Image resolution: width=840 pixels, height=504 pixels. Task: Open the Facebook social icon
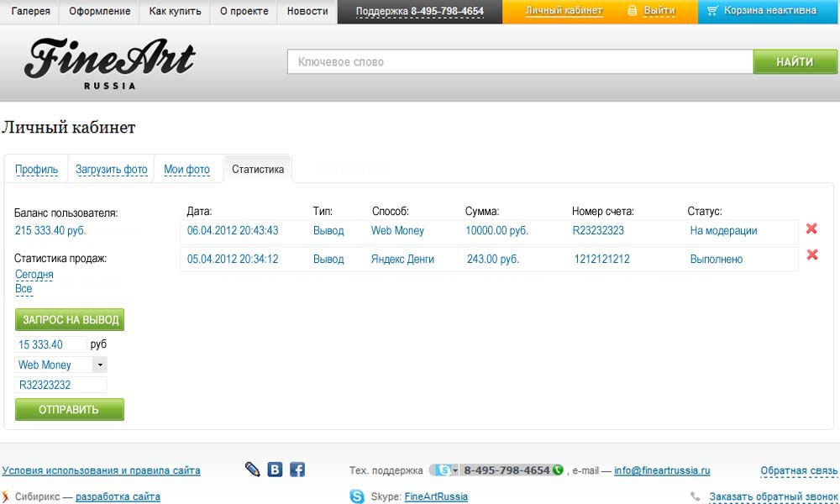pos(297,470)
